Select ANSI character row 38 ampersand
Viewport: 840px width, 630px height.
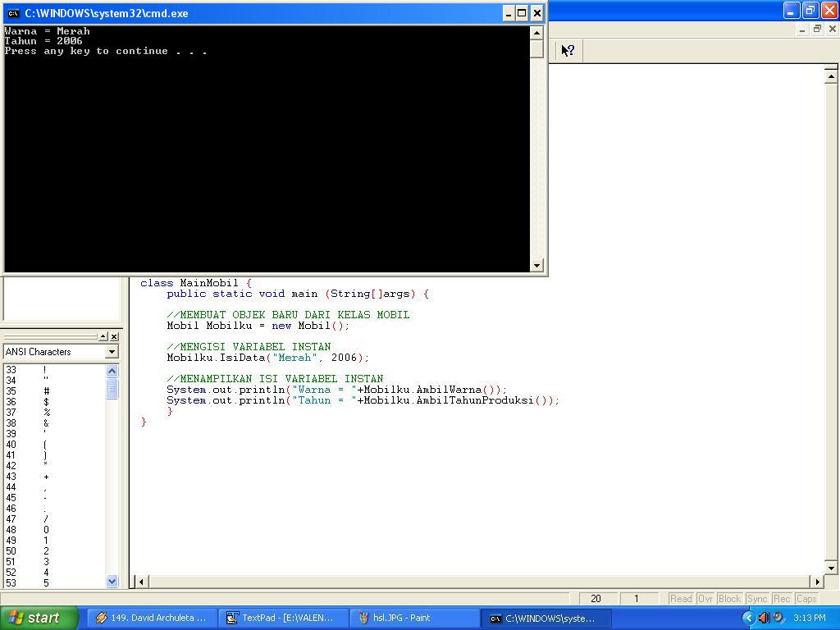pyautogui.click(x=53, y=423)
